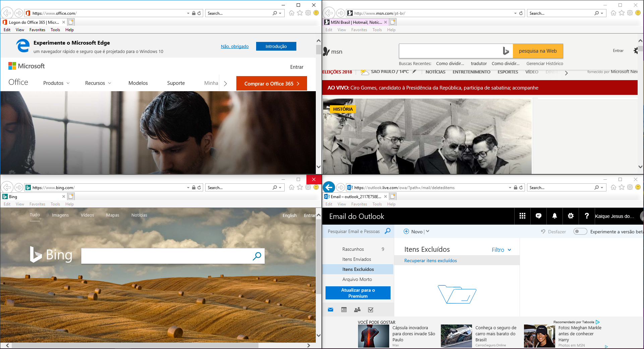Refresh the MSN page using the address bar icon

[521, 13]
